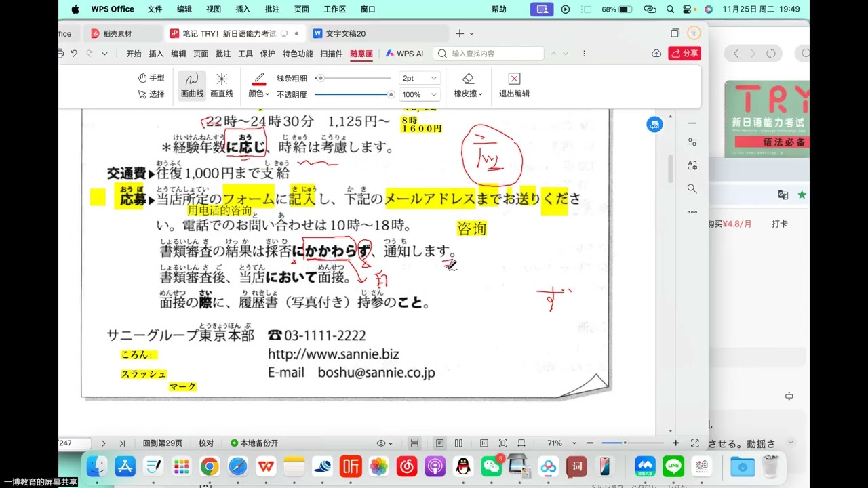This screenshot has width=868, height=488.
Task: Pick the eraser tool icon
Action: tap(468, 79)
